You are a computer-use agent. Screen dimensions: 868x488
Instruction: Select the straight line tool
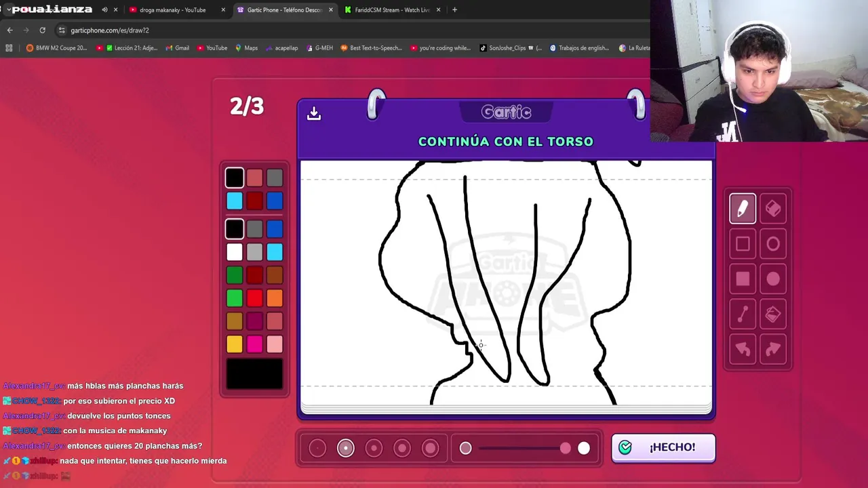tap(743, 314)
